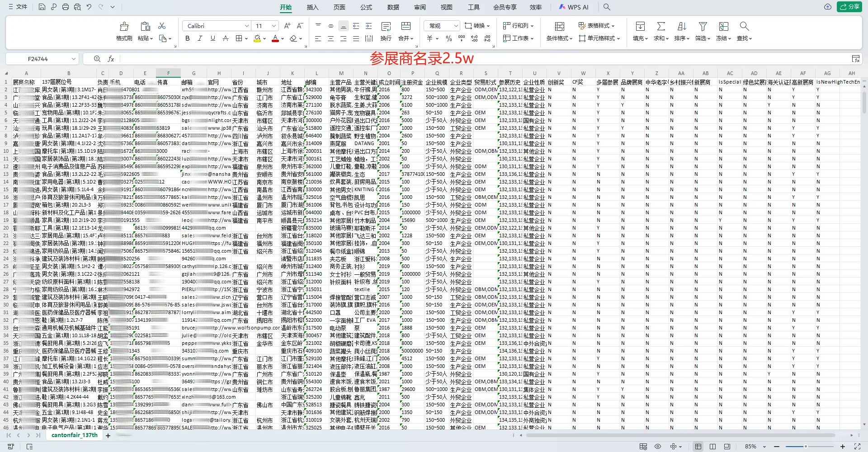Decrease font size with the A- icon
868x452 pixels.
[300, 26]
